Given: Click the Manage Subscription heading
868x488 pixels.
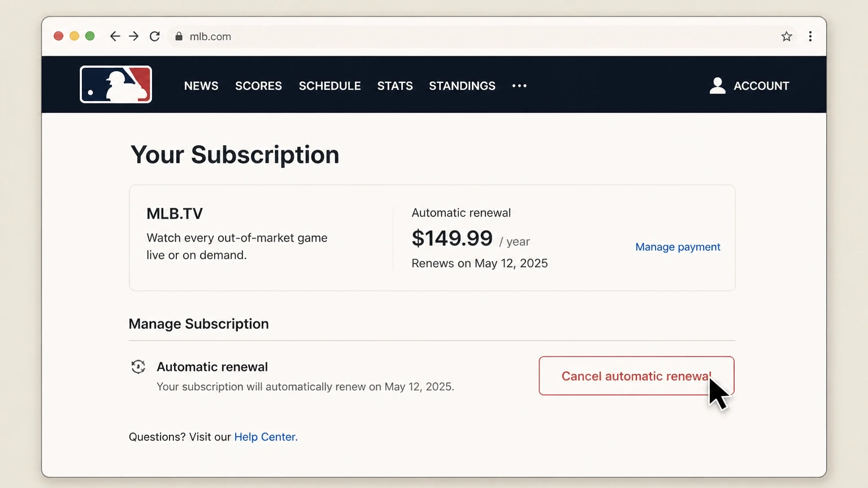Looking at the screenshot, I should [198, 324].
